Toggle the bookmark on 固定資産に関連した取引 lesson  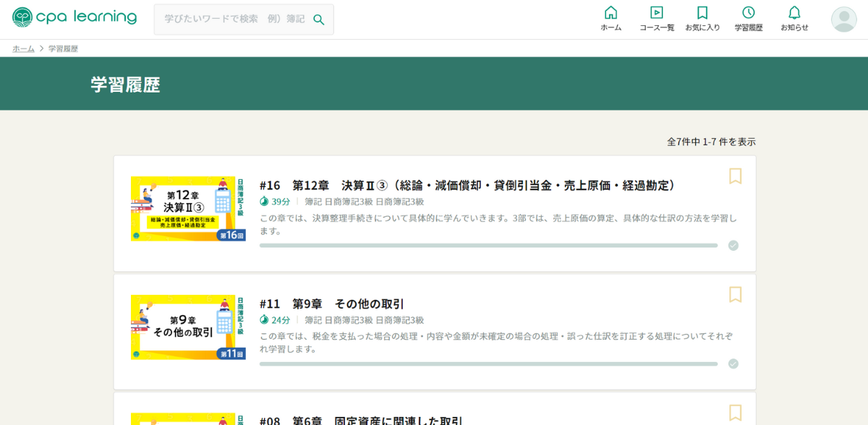(x=735, y=413)
